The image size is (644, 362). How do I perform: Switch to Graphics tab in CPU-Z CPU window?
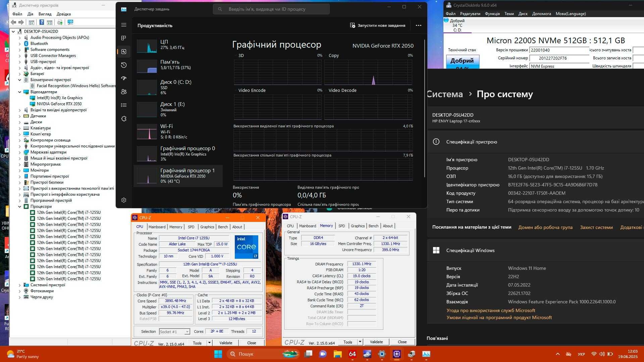(x=207, y=227)
